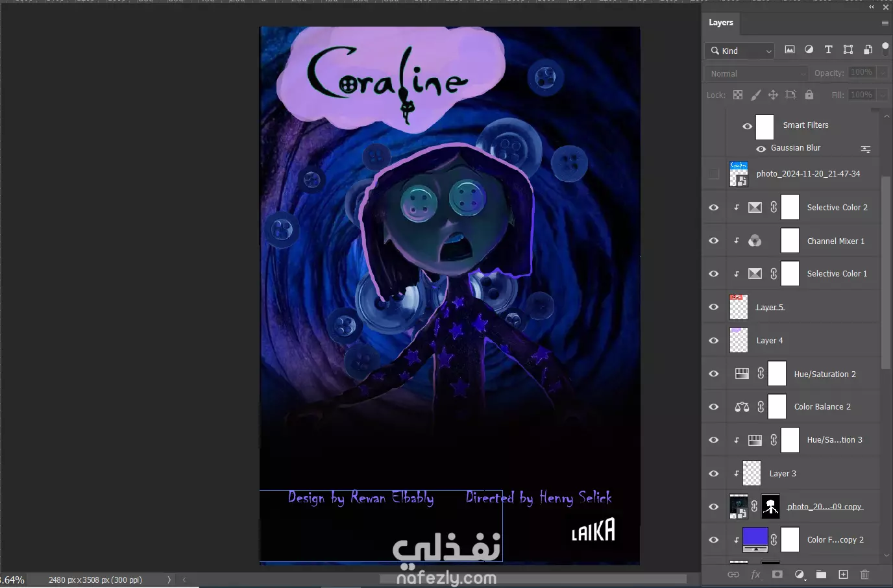Click Selective Color 1 mask link icon

(x=774, y=274)
